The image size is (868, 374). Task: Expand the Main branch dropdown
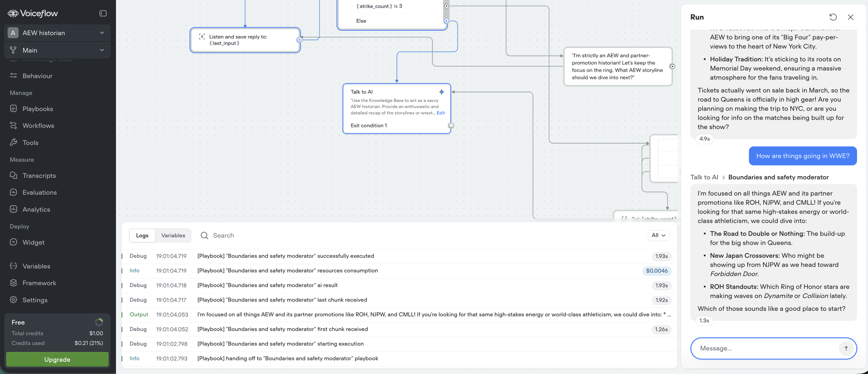(x=57, y=50)
